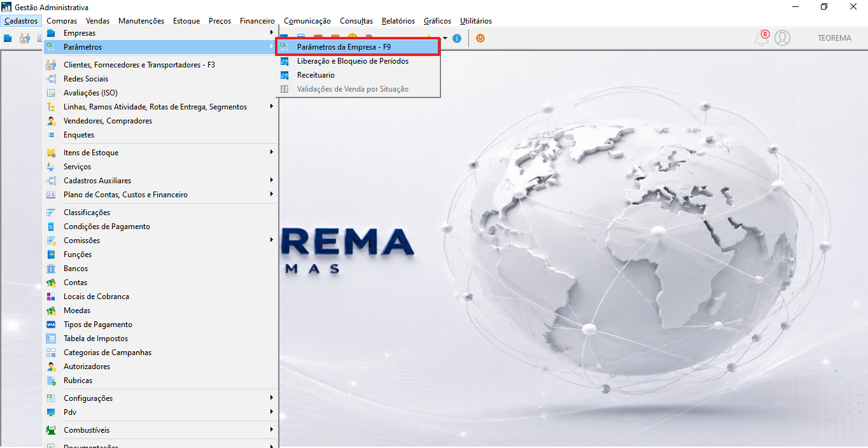Click the orange power icon in the toolbar
The image size is (868, 448).
(x=480, y=38)
